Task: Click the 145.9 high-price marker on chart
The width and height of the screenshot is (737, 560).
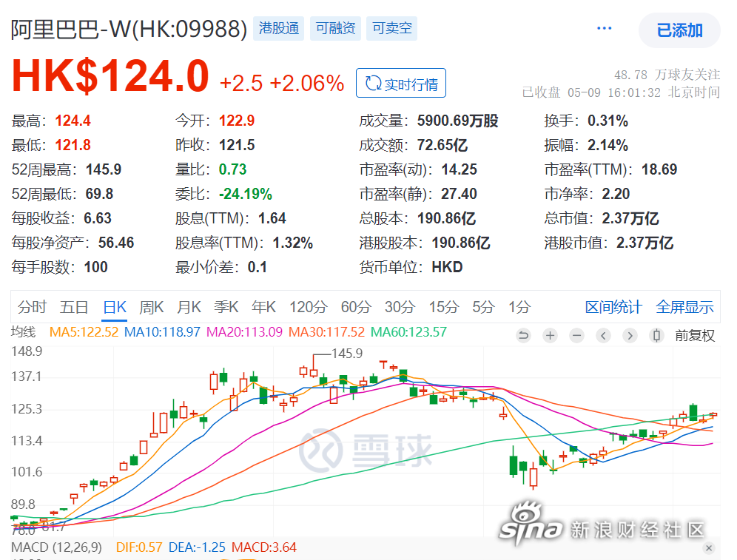Action: [x=347, y=354]
